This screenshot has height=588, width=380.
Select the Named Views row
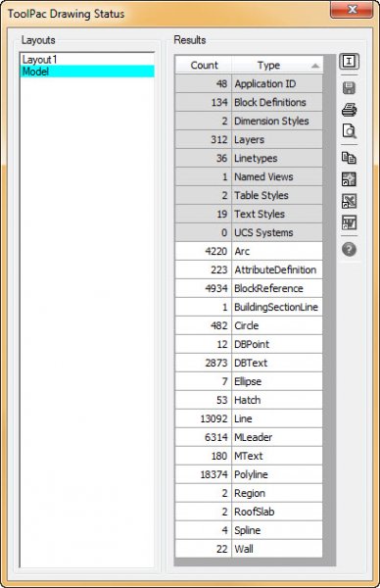pos(249,177)
